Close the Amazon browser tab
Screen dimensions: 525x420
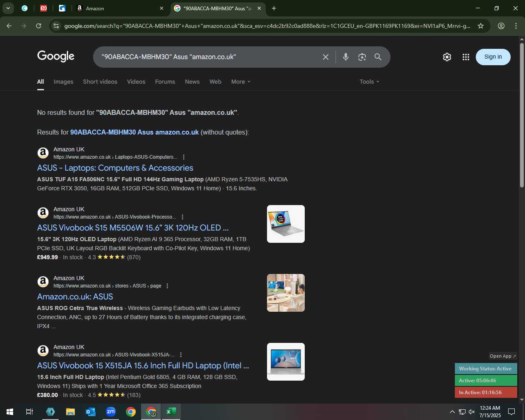pyautogui.click(x=162, y=8)
